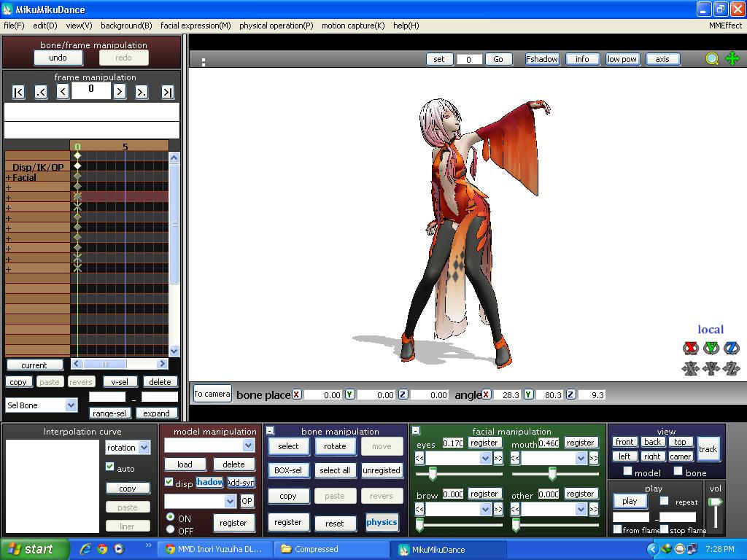Open the other morph dropdown
This screenshot has height=560, width=747.
tap(581, 510)
